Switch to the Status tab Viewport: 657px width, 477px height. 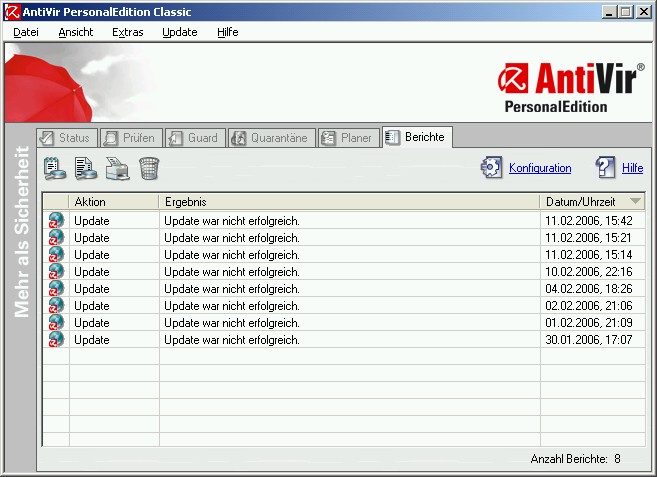click(x=66, y=138)
